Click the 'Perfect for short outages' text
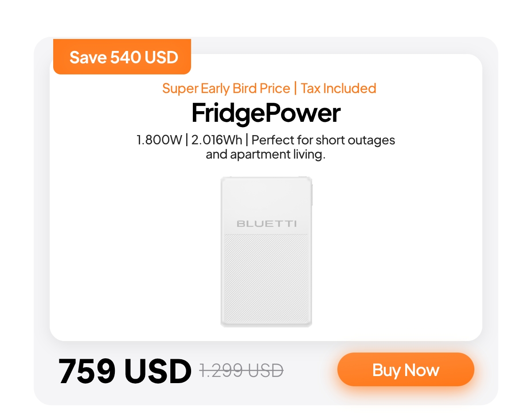This screenshot has height=419, width=532. [323, 140]
